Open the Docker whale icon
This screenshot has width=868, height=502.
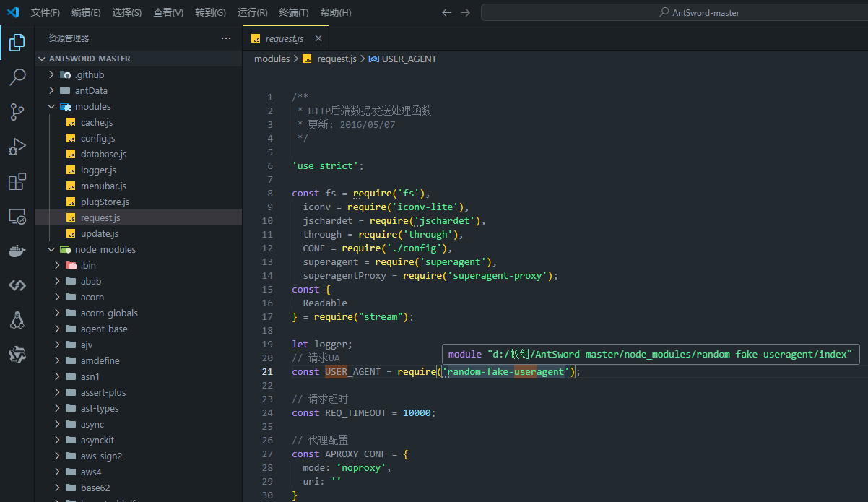click(x=17, y=251)
